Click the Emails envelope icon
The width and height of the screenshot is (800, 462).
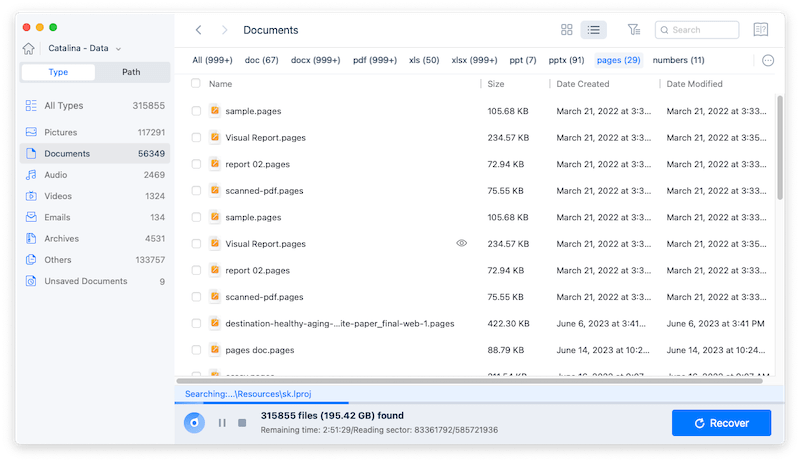(31, 217)
